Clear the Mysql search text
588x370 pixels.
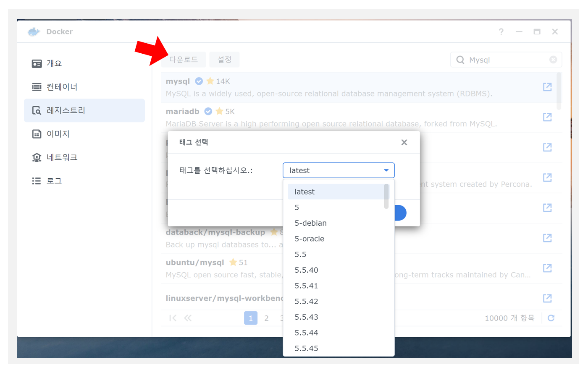pyautogui.click(x=553, y=60)
